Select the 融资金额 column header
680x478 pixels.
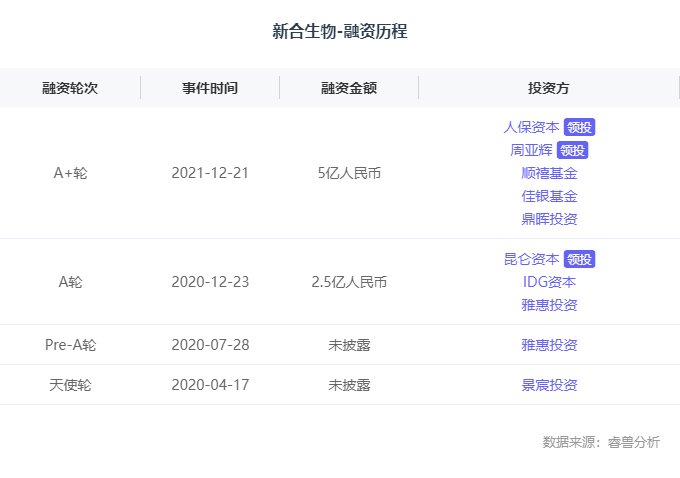point(349,88)
